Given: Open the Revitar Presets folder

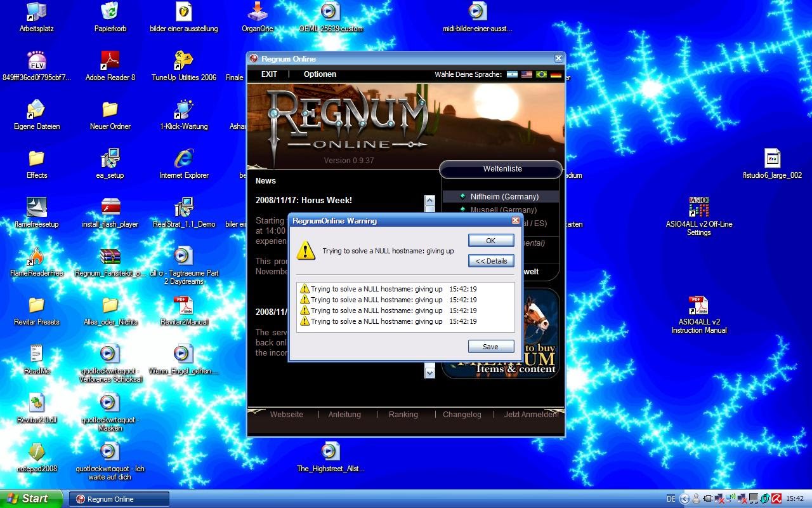Looking at the screenshot, I should 37,312.
